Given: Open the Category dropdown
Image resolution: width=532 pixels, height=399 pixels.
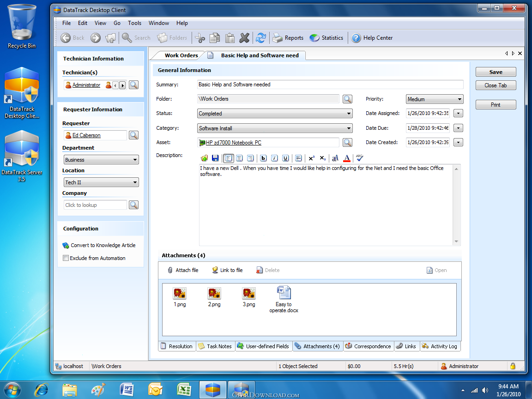Looking at the screenshot, I should point(275,128).
